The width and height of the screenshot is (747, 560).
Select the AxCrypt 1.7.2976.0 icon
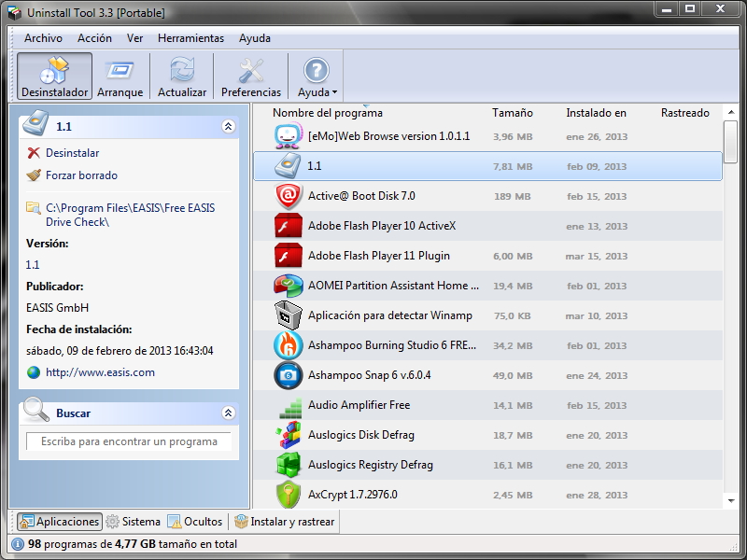[289, 495]
